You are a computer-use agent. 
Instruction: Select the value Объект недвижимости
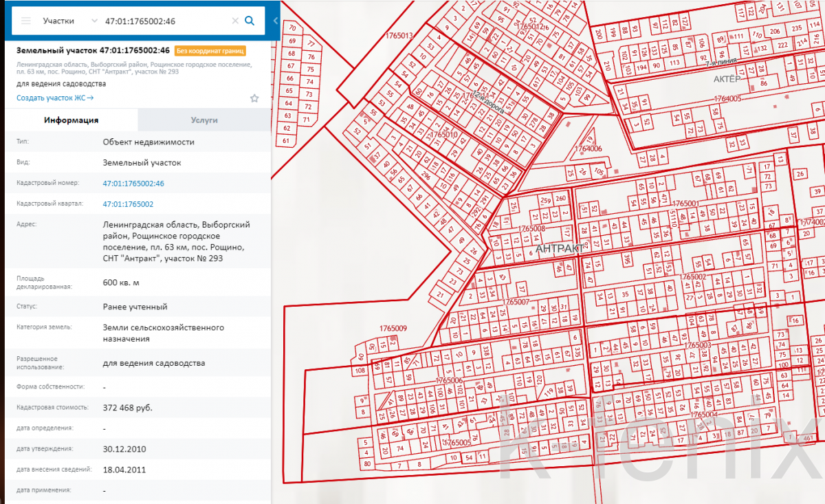tap(148, 142)
